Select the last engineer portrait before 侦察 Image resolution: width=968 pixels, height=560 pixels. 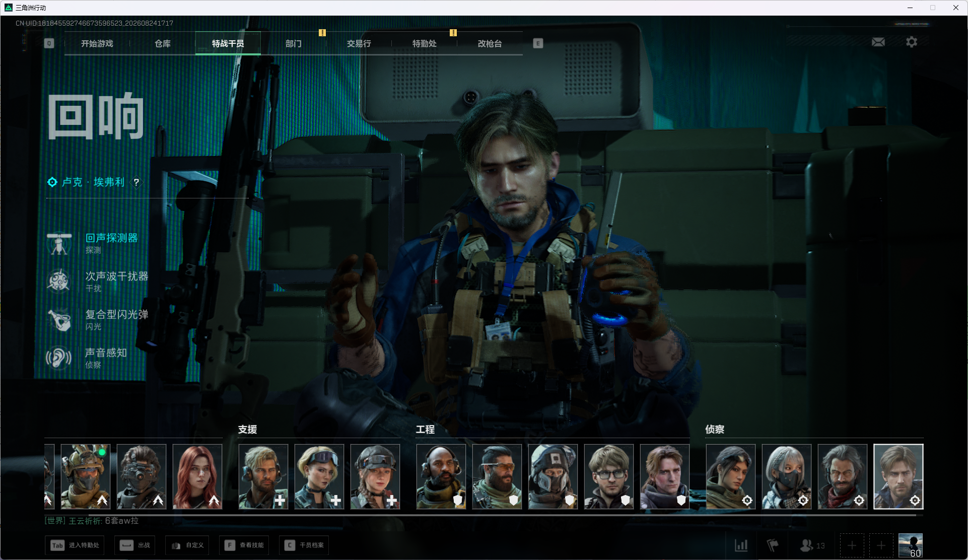665,476
